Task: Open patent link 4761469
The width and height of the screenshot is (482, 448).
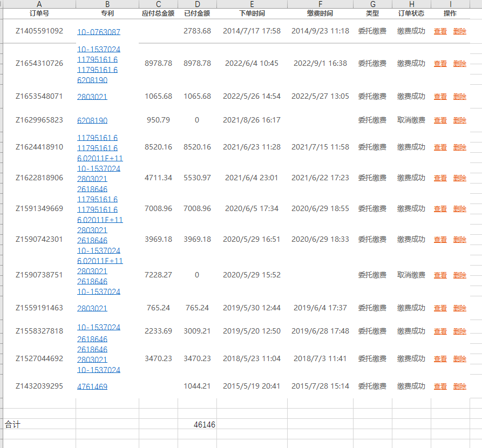Action: pyautogui.click(x=92, y=386)
